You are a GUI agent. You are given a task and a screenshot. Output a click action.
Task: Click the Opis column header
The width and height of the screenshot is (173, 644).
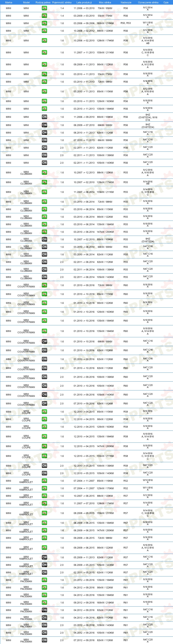pos(166,2)
